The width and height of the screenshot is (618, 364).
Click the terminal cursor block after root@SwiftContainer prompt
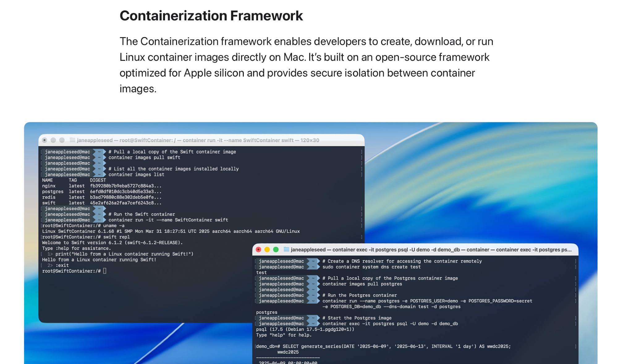pos(105,271)
